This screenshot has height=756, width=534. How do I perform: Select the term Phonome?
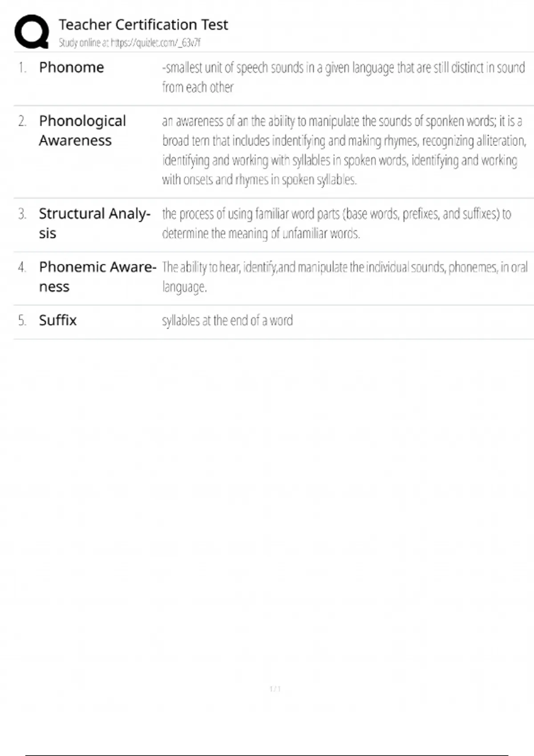[x=71, y=67]
